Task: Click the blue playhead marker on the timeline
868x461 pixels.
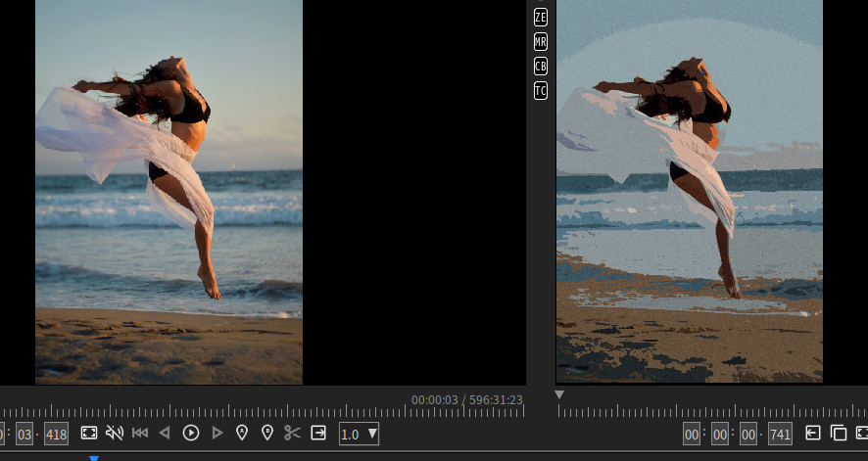Action: (x=94, y=457)
